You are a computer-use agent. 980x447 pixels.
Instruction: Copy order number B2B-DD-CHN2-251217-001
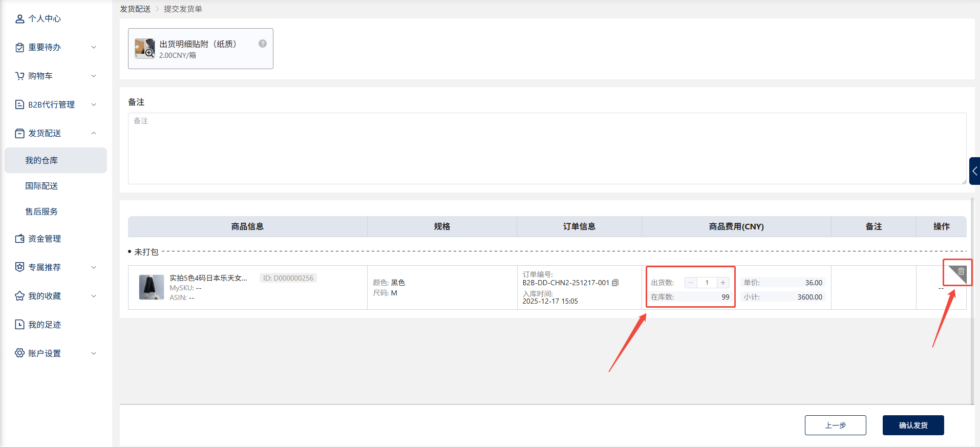[615, 283]
